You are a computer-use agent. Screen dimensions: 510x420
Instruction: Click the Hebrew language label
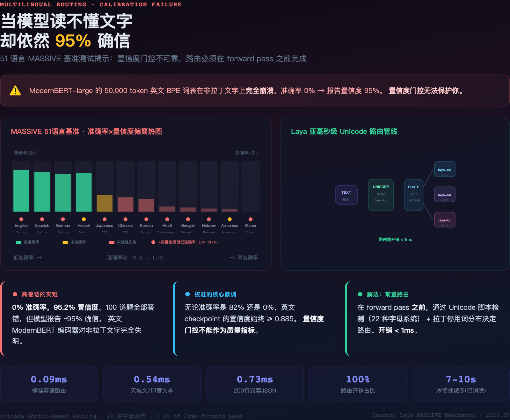coord(209,225)
